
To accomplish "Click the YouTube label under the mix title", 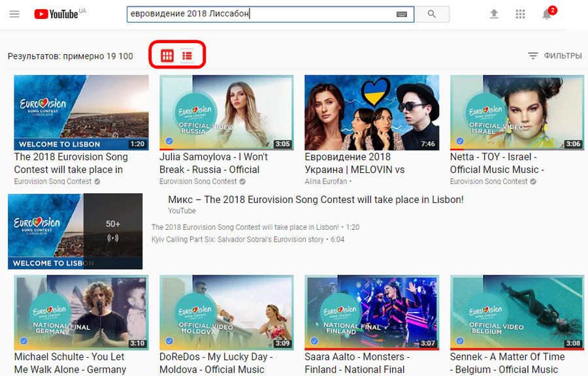I will [x=182, y=211].
